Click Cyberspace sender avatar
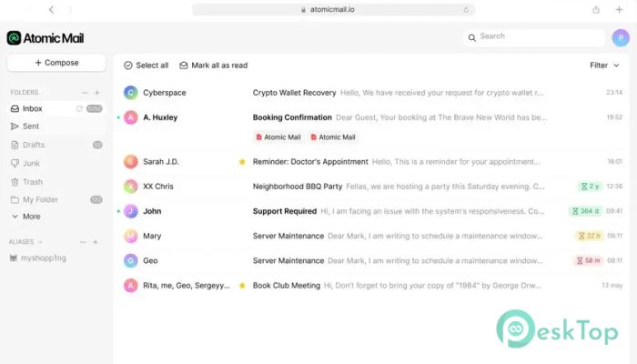 pos(131,93)
